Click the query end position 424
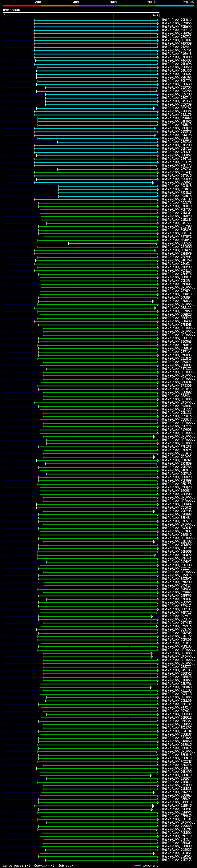The width and height of the screenshot is (197, 868). tap(155, 15)
